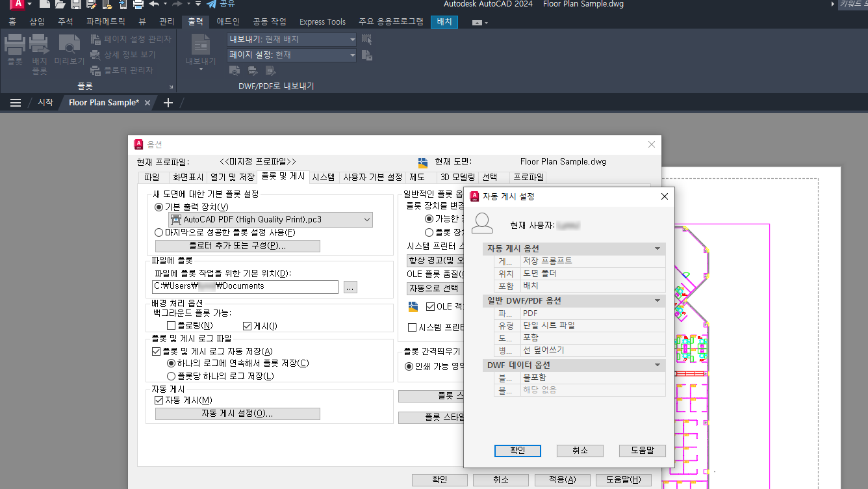
Task: Click the 플로터 추가 또는 구성 button
Action: pos(238,246)
